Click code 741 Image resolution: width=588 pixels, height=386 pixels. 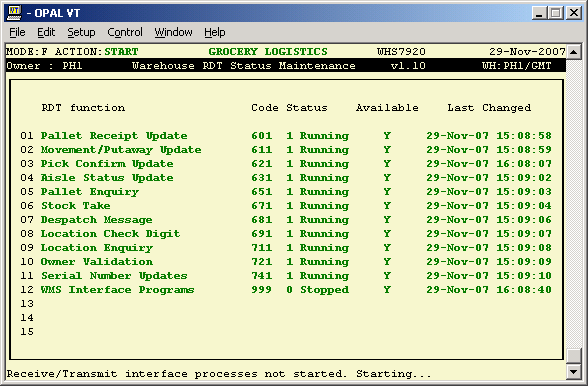coord(261,276)
